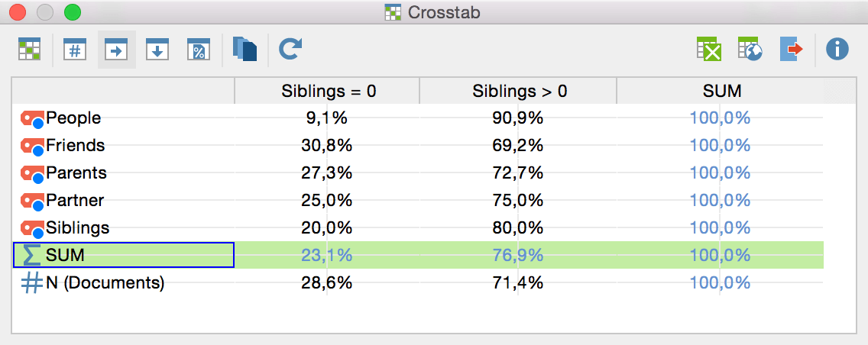Select the People code row
The height and width of the screenshot is (345, 868).
coord(418,118)
